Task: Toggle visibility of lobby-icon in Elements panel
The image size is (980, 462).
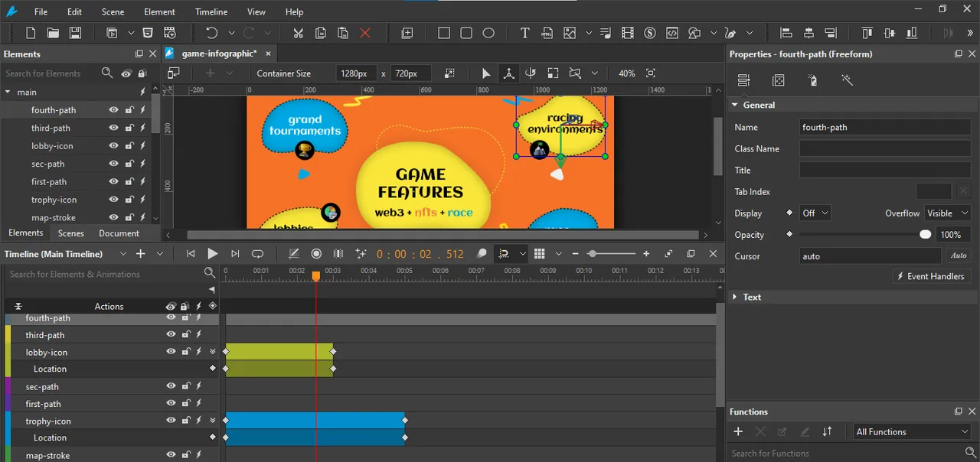Action: click(x=113, y=146)
